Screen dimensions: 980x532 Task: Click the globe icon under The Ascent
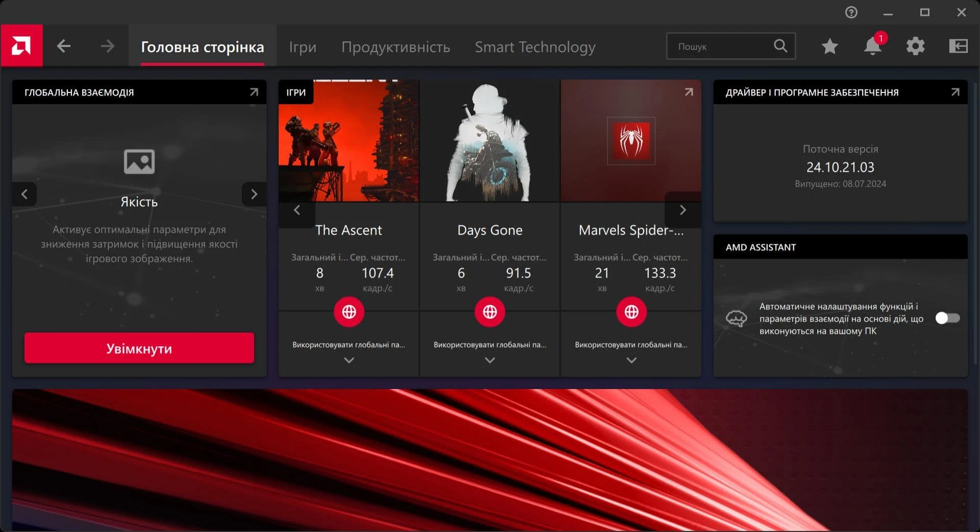click(349, 312)
